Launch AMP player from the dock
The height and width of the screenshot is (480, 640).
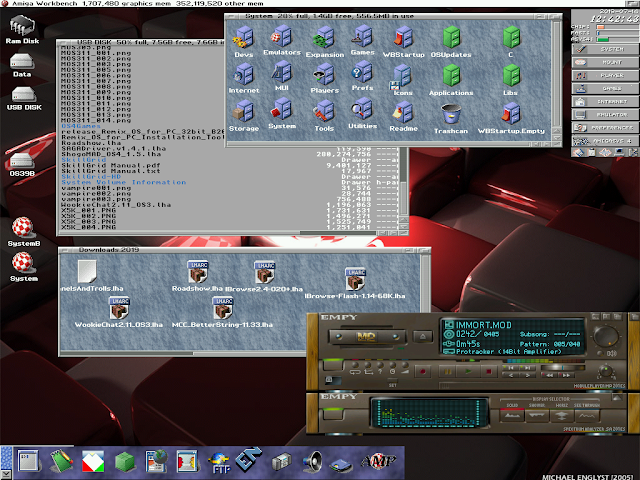(x=378, y=461)
